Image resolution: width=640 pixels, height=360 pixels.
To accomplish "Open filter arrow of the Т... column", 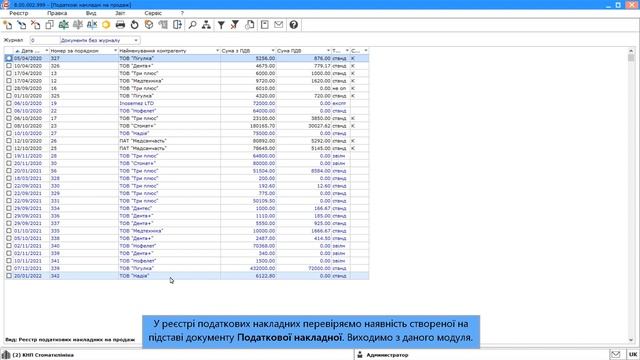I will coord(347,51).
